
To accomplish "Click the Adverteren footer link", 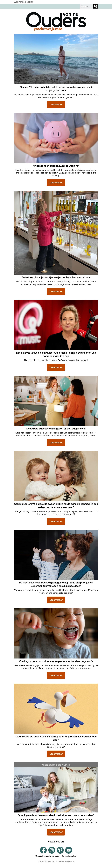I will [x=73, y=856].
